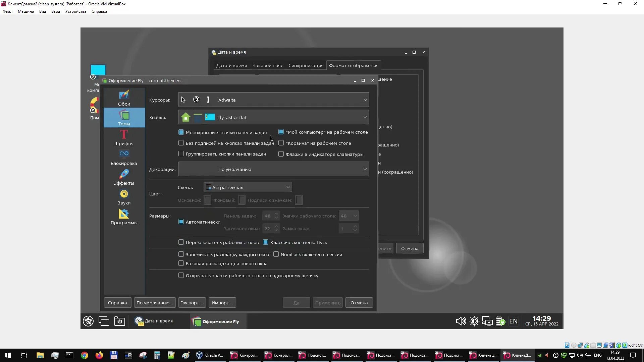Open the Значки рабочего стола size dropdown
The width and height of the screenshot is (644, 362).
348,216
